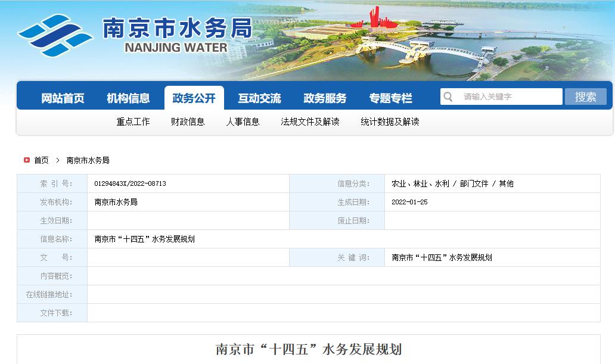Image resolution: width=615 pixels, height=364 pixels.
Task: Open 重点工作 submenu item
Action: pyautogui.click(x=133, y=122)
